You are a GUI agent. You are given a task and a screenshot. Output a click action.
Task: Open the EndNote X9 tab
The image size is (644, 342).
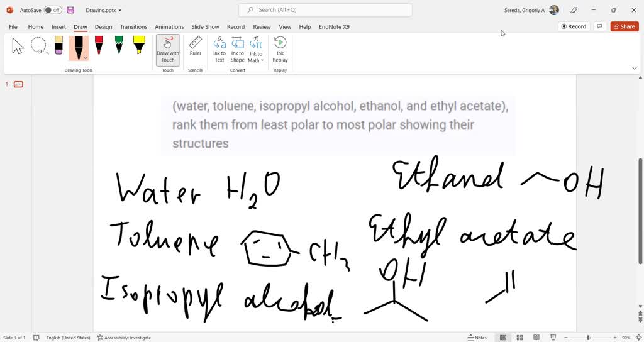[x=335, y=26]
